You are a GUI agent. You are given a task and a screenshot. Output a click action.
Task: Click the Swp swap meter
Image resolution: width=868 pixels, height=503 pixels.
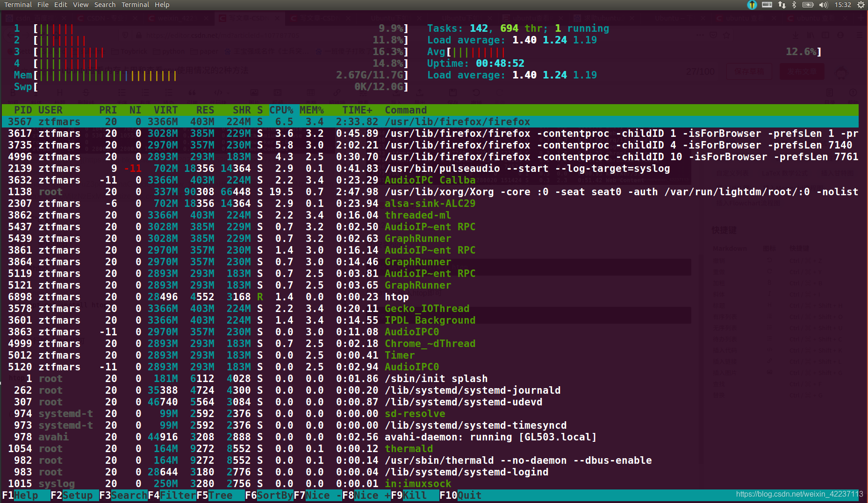(211, 87)
